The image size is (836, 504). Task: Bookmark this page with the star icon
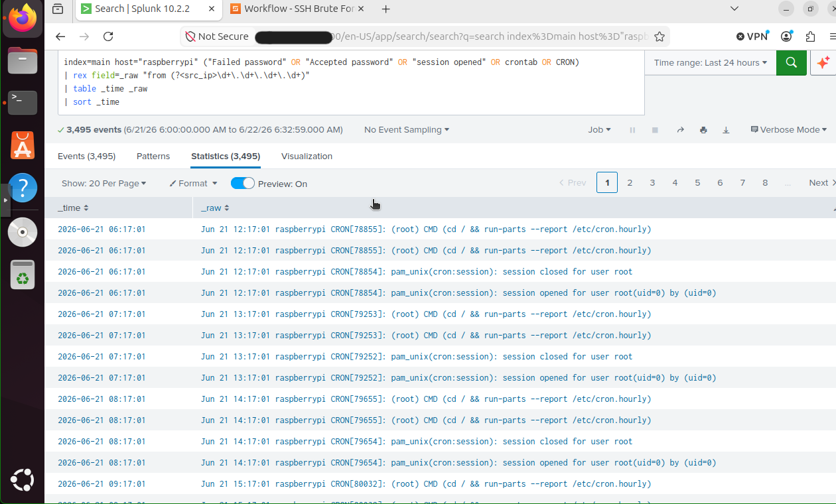pos(659,36)
